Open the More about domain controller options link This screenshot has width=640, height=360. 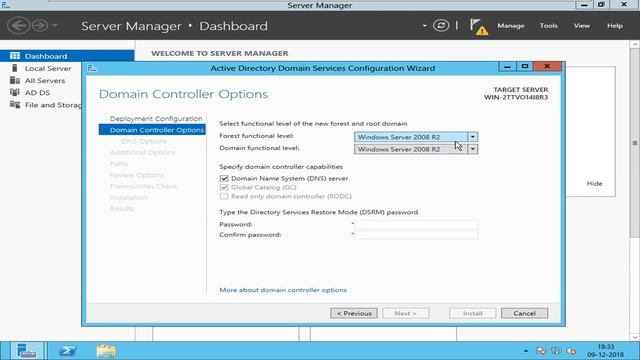(x=283, y=290)
